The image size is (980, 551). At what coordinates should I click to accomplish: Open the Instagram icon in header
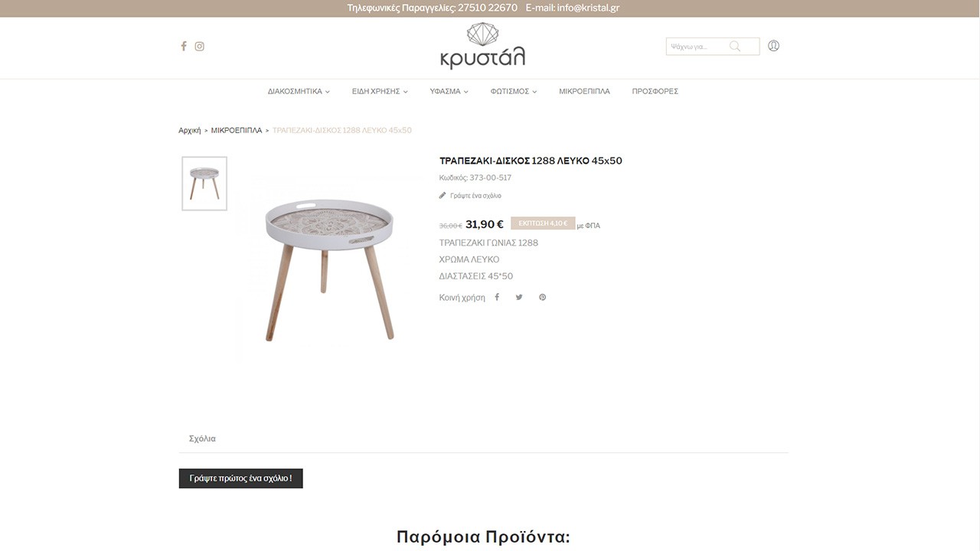pyautogui.click(x=200, y=46)
